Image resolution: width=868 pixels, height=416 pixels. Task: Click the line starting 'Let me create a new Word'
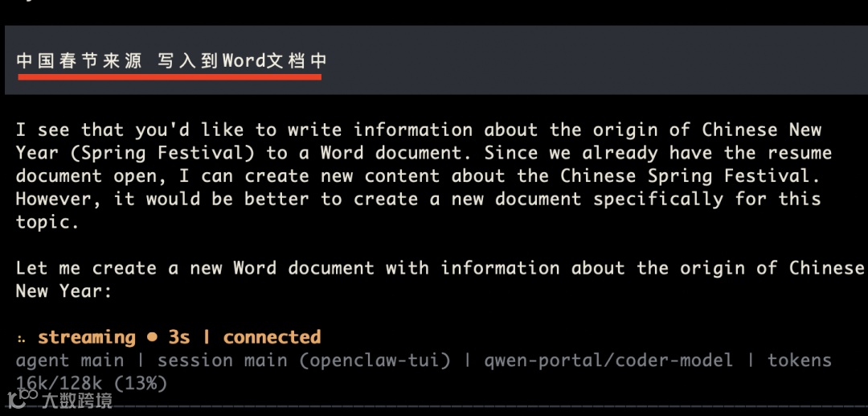tap(440, 268)
